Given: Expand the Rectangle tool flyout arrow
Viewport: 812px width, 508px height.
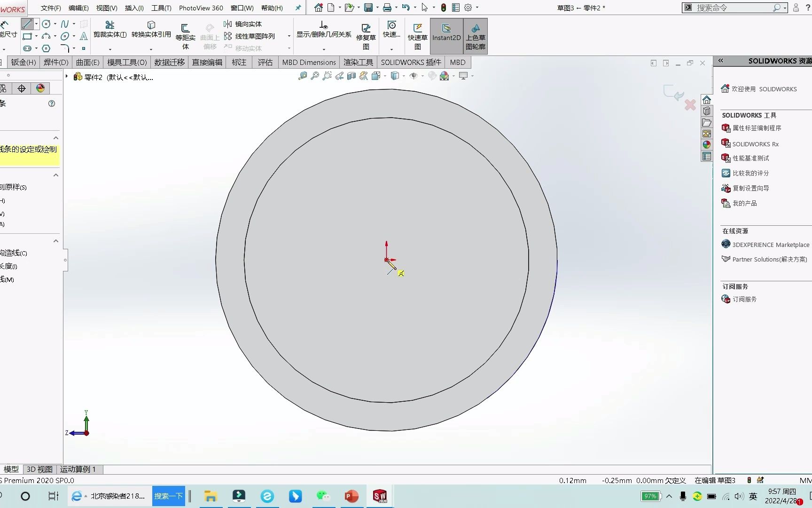Looking at the screenshot, I should click(36, 36).
